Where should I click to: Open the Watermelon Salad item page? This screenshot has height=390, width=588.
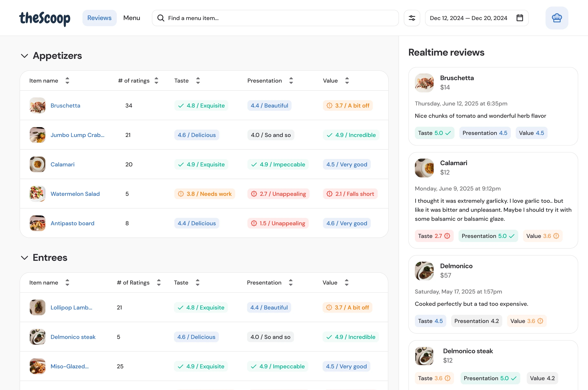click(75, 194)
